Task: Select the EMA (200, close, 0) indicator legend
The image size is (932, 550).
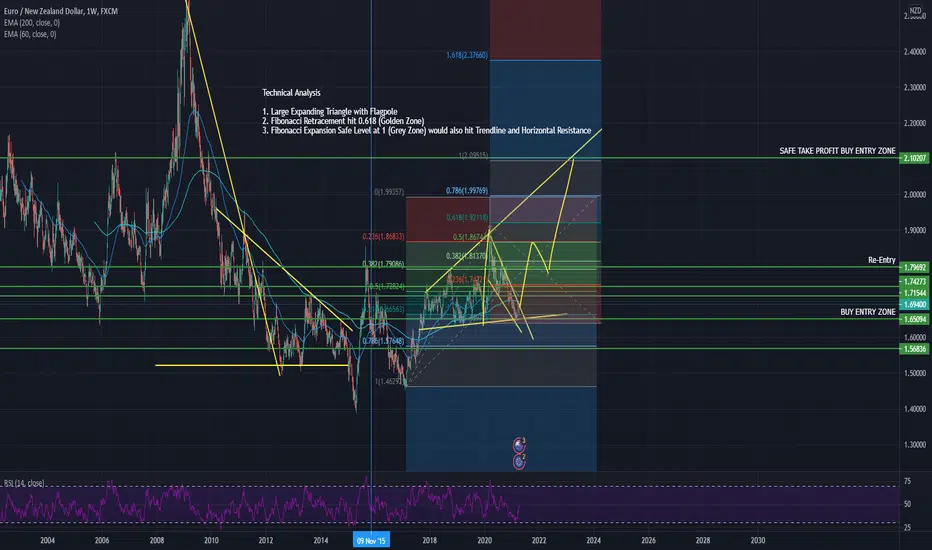Action: (x=32, y=23)
